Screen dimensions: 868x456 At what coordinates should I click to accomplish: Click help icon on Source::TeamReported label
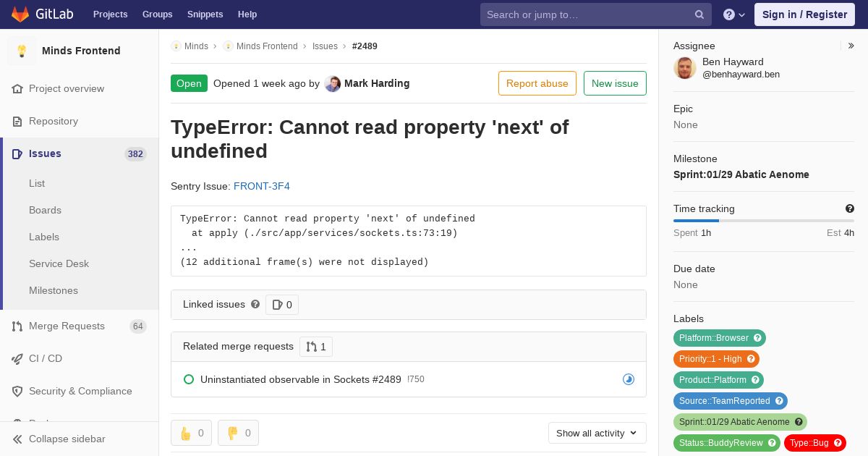[x=779, y=401]
